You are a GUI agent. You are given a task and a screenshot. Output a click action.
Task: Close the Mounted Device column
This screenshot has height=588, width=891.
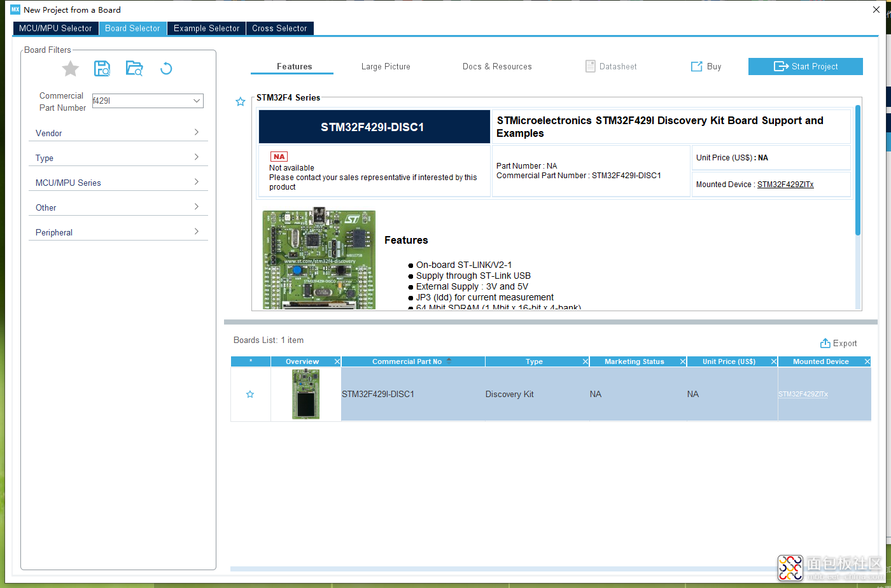pyautogui.click(x=867, y=361)
